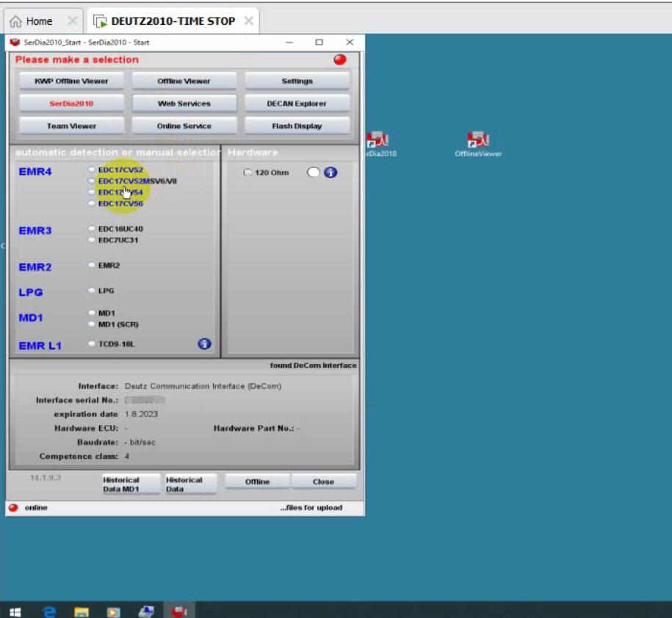Click the Windows Start button
This screenshot has width=672, height=618.
15,612
